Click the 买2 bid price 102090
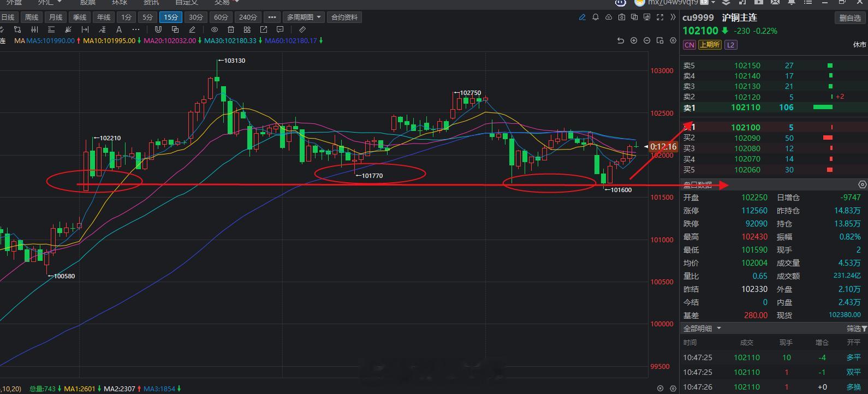Screen dimensions: 868x394 pyautogui.click(x=747, y=138)
